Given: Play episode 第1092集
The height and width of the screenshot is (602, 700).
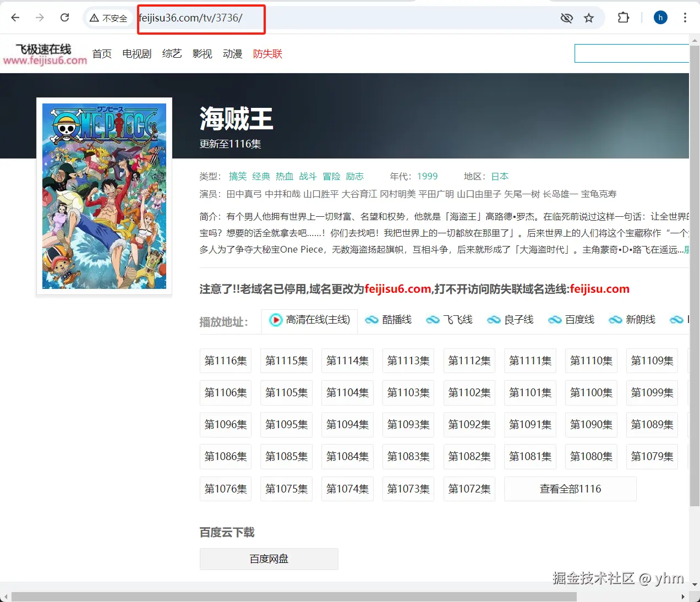Looking at the screenshot, I should tap(469, 424).
